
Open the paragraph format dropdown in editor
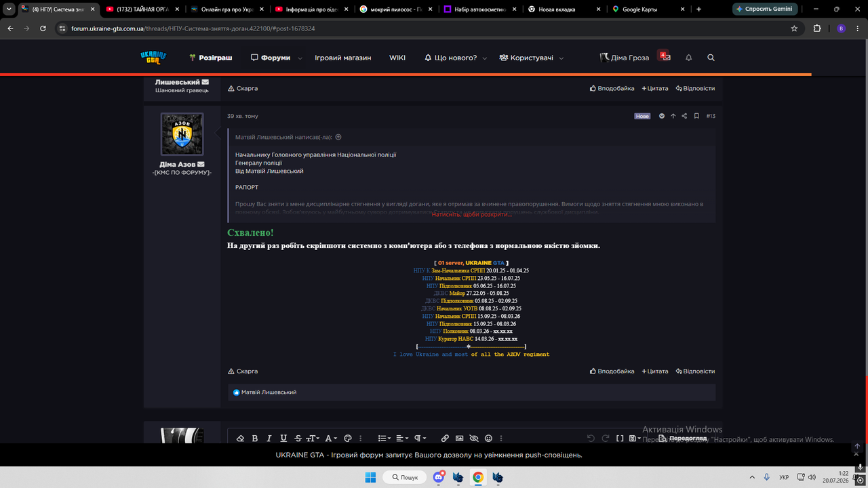(420, 439)
